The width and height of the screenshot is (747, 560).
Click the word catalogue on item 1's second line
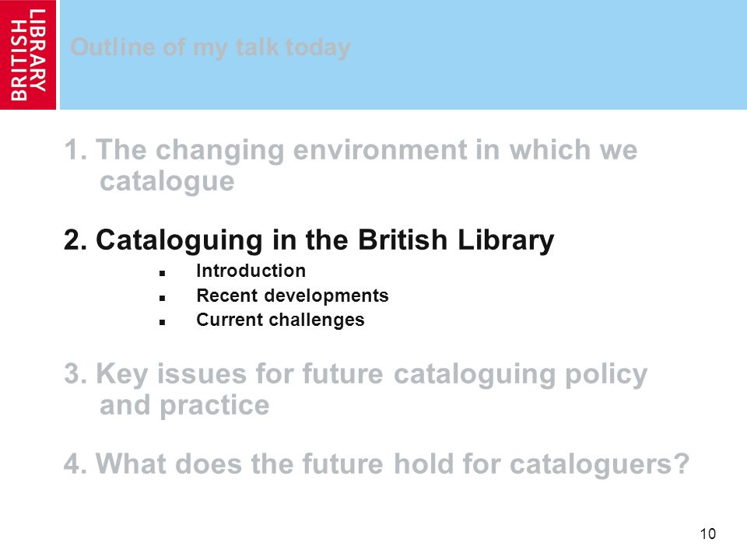[167, 181]
